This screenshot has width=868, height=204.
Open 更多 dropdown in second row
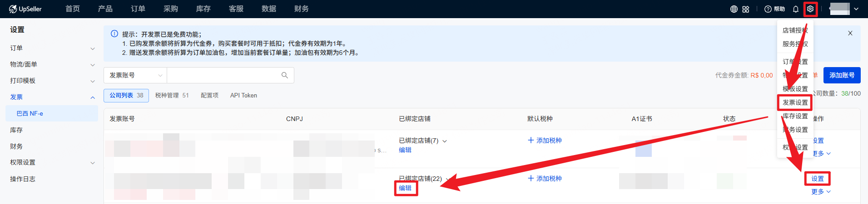[x=821, y=192]
